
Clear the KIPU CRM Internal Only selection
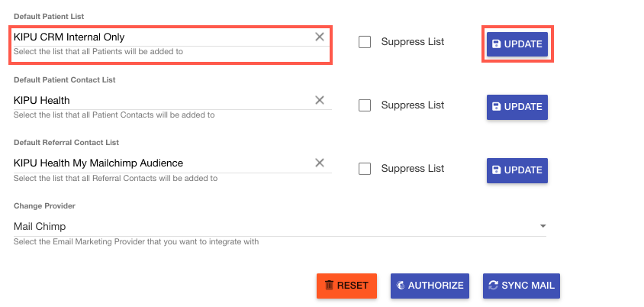(x=320, y=37)
